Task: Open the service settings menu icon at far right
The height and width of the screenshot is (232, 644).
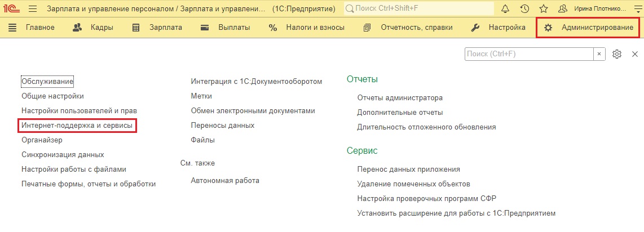Action: (637, 8)
